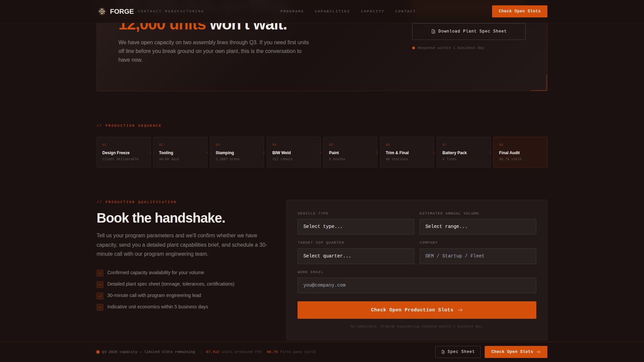Click the document icon on Download Plant Spec Sheet

pos(433,31)
